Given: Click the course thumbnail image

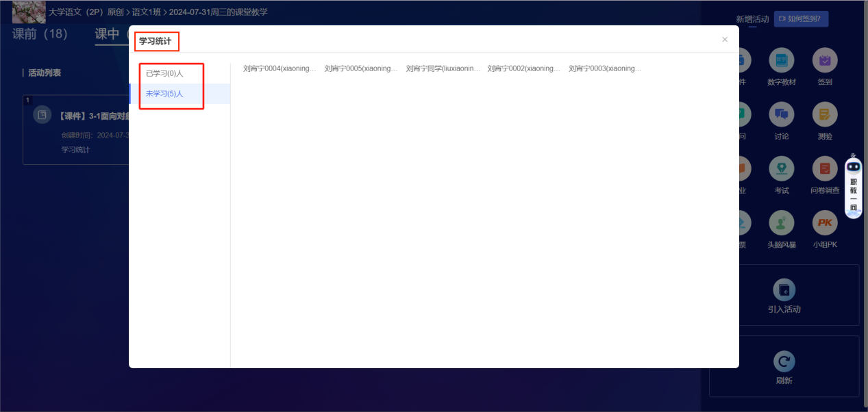Looking at the screenshot, I should point(29,12).
